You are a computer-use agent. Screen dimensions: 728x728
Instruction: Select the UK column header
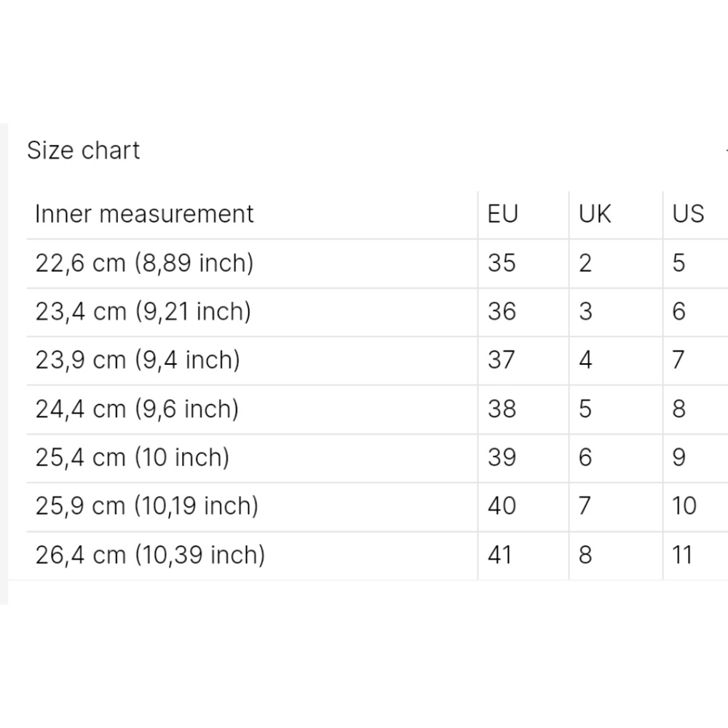594,214
